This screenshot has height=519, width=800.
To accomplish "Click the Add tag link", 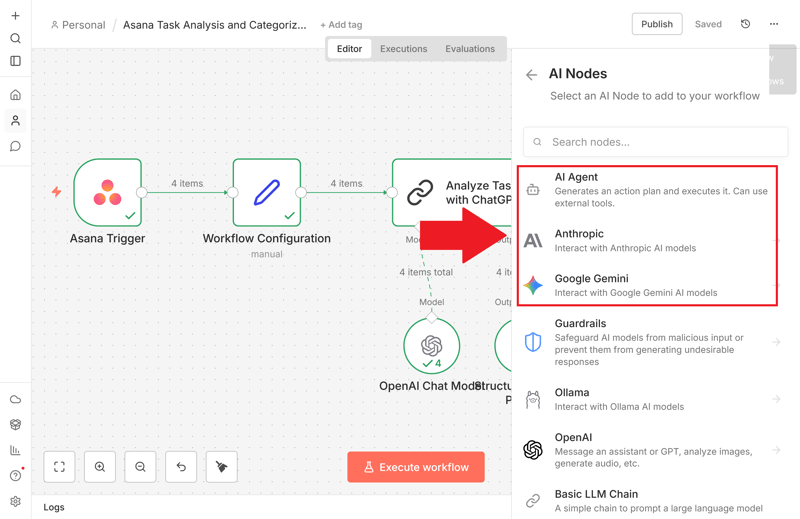I will [x=341, y=25].
